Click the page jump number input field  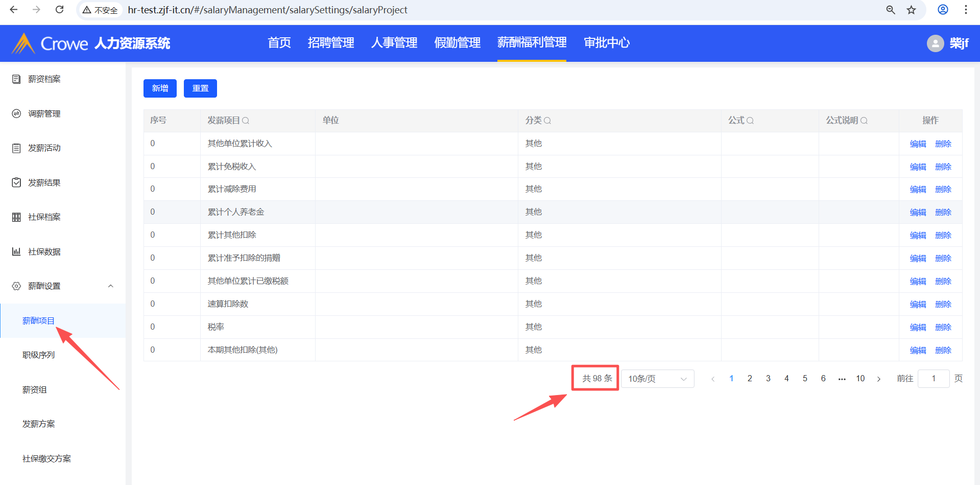(x=933, y=379)
